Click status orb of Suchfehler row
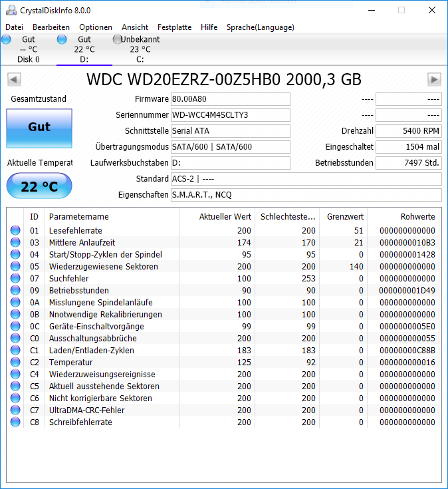The height and width of the screenshot is (489, 448). click(x=15, y=278)
